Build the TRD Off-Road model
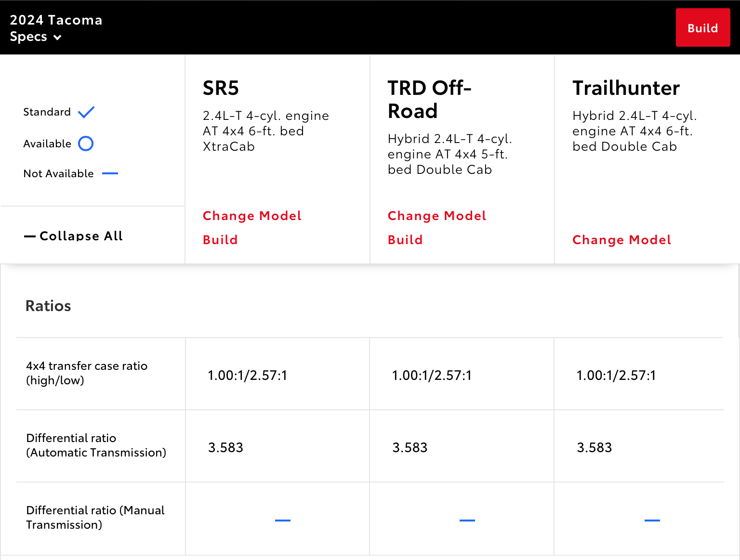Viewport: 740px width, 560px height. click(405, 240)
